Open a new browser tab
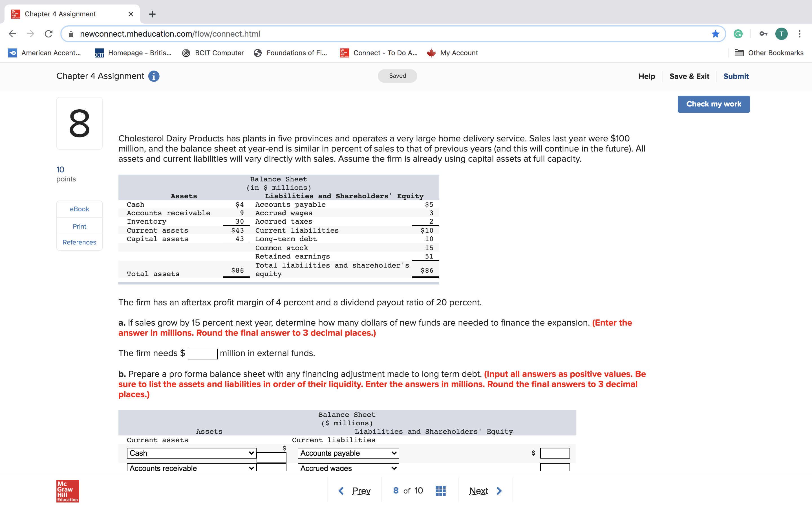 point(152,14)
